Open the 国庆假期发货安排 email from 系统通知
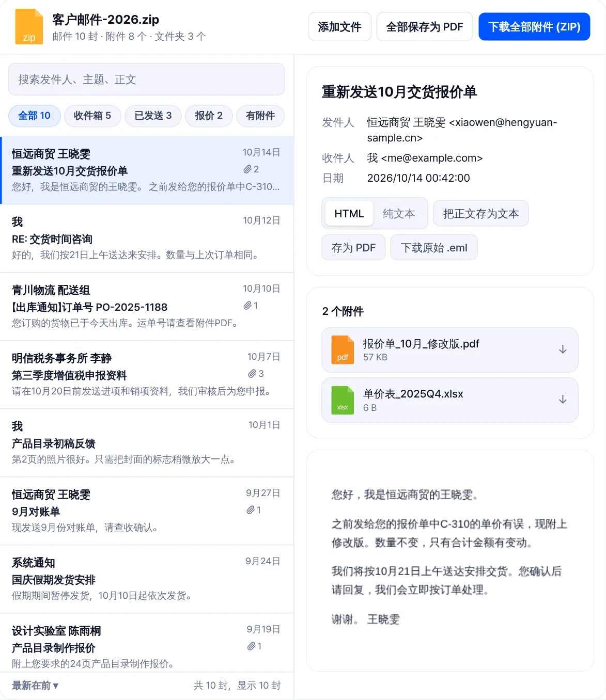Screen dimensions: 606x700 click(x=147, y=579)
